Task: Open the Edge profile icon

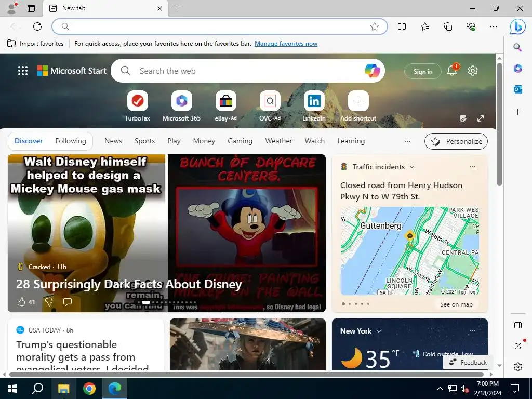Action: [x=12, y=8]
